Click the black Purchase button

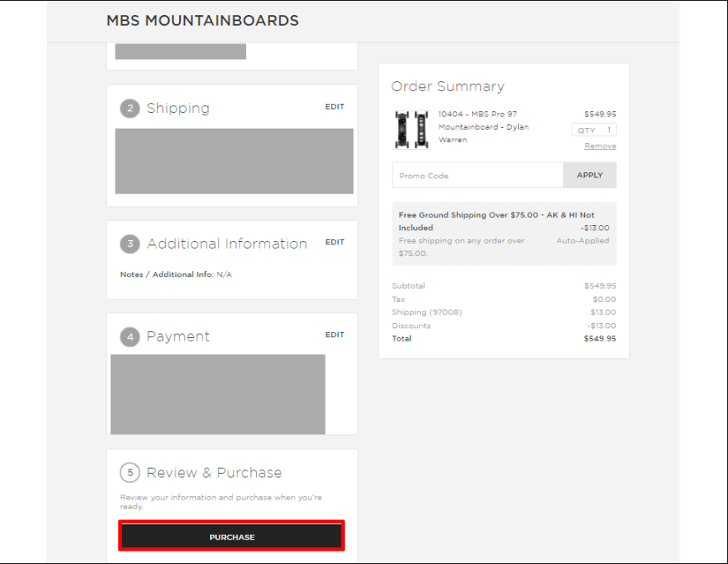[x=232, y=536]
